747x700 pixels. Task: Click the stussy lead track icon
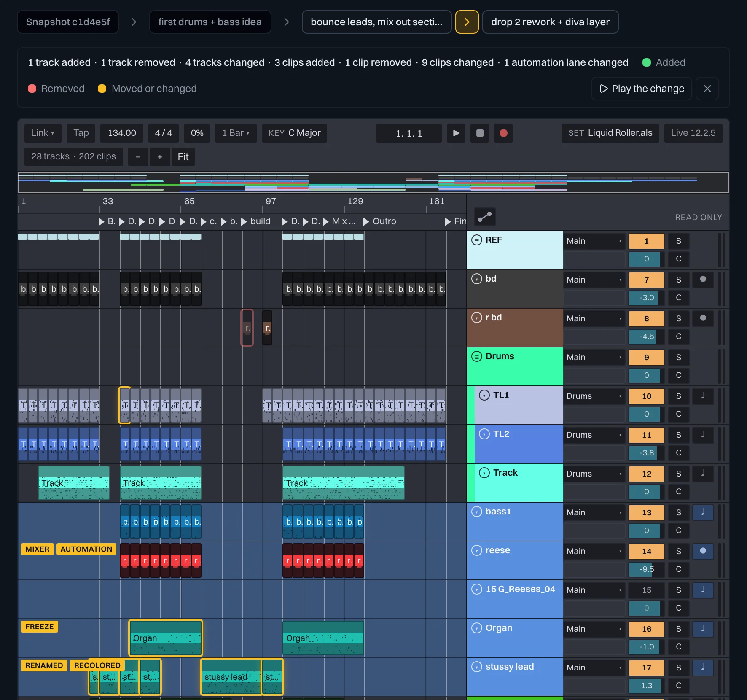pos(476,667)
